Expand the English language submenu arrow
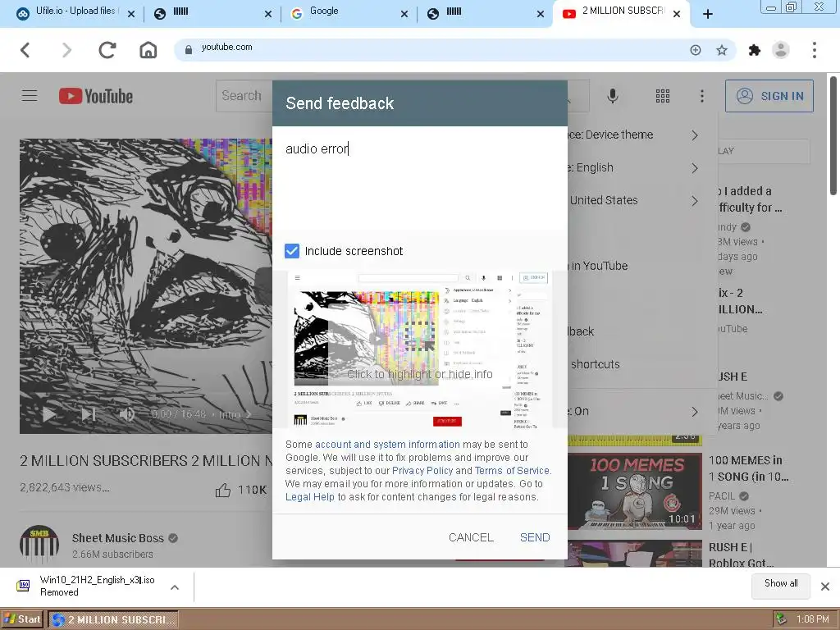Viewport: 840px width, 630px height. point(694,168)
